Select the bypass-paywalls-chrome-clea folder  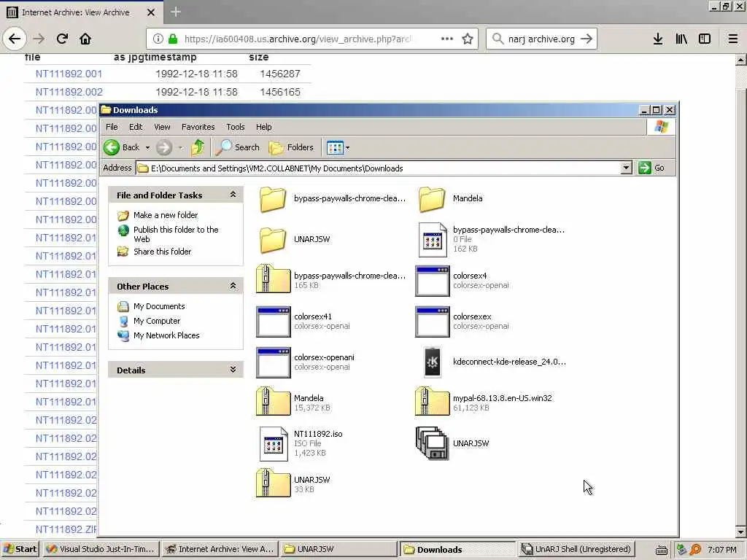click(x=273, y=198)
